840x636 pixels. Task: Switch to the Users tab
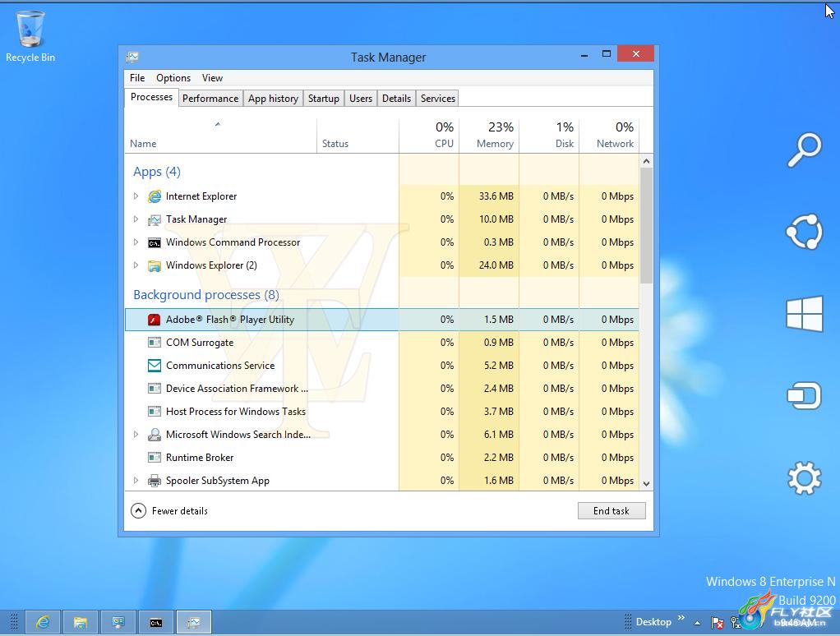tap(361, 99)
